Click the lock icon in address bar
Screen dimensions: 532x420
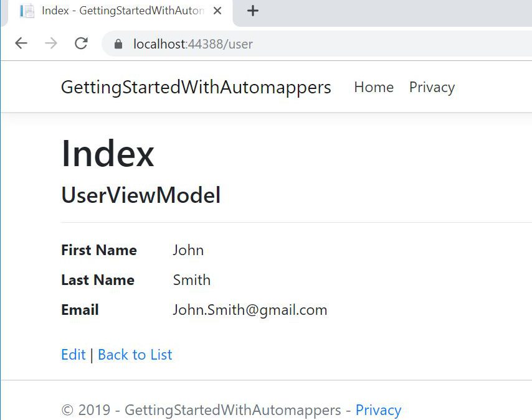coord(118,44)
